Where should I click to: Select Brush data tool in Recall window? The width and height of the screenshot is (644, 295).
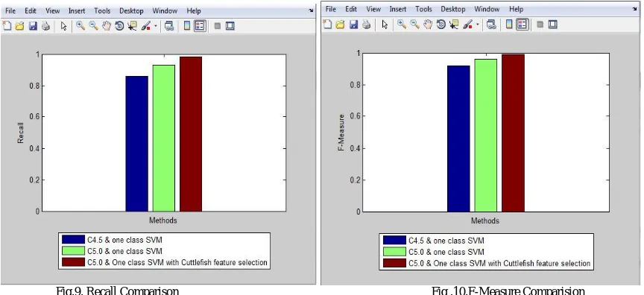tap(146, 26)
